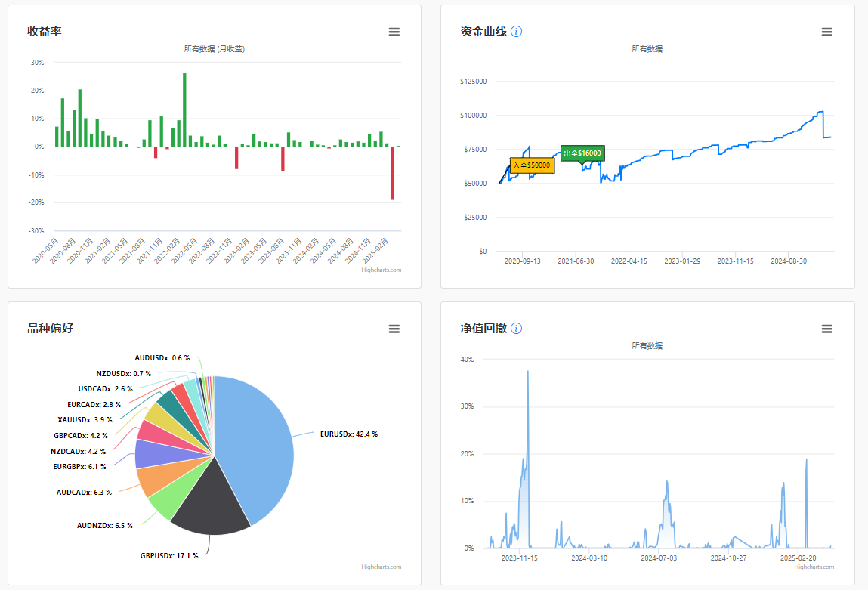Click the tallest green monthly return bar

(184, 110)
